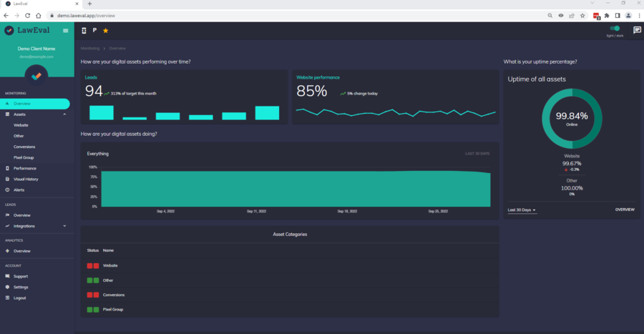The height and width of the screenshot is (334, 644).
Task: Open the chat feedback icon top right
Action: click(x=637, y=30)
